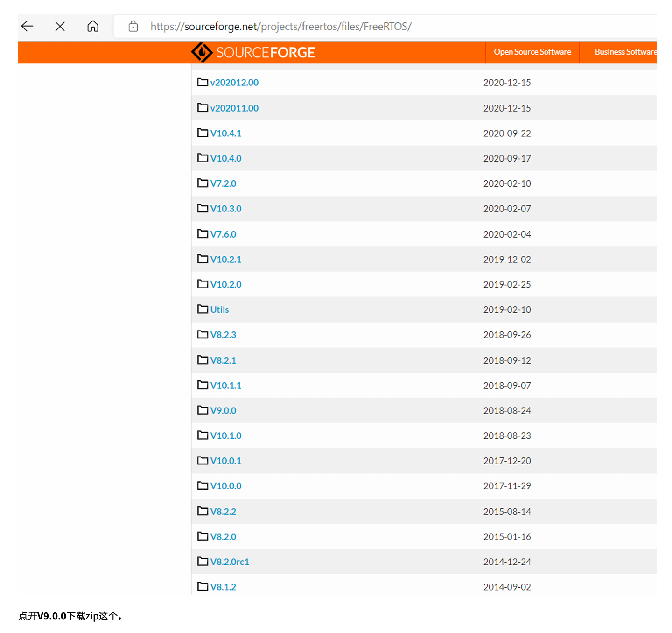Screen dimensions: 672x633
Task: Open the V7.2.0 folder link
Action: (223, 183)
